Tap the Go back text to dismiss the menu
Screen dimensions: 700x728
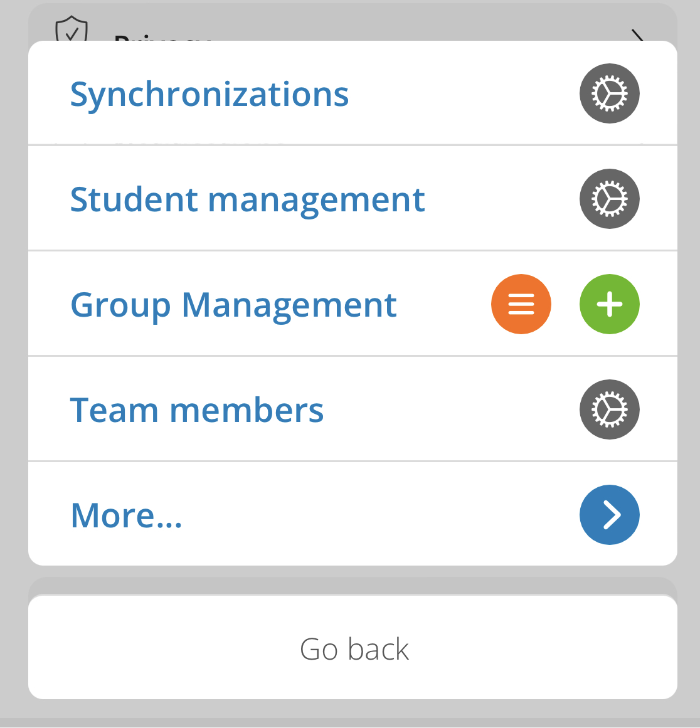coord(354,648)
